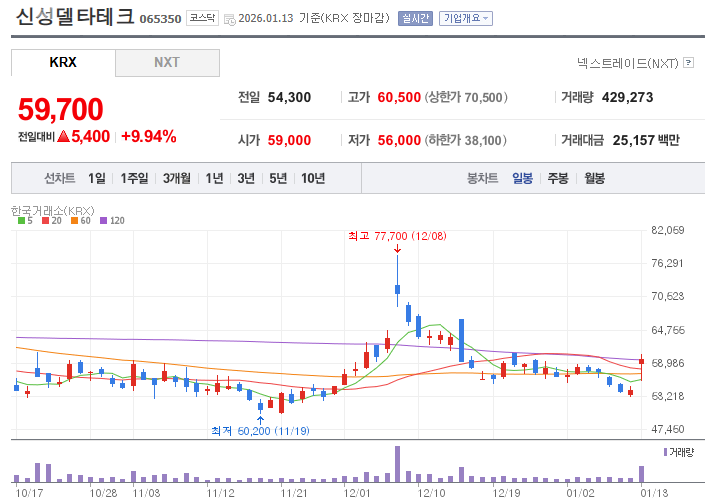Click the tallest volume bar near 12/08
The image size is (705, 501).
pos(397,464)
